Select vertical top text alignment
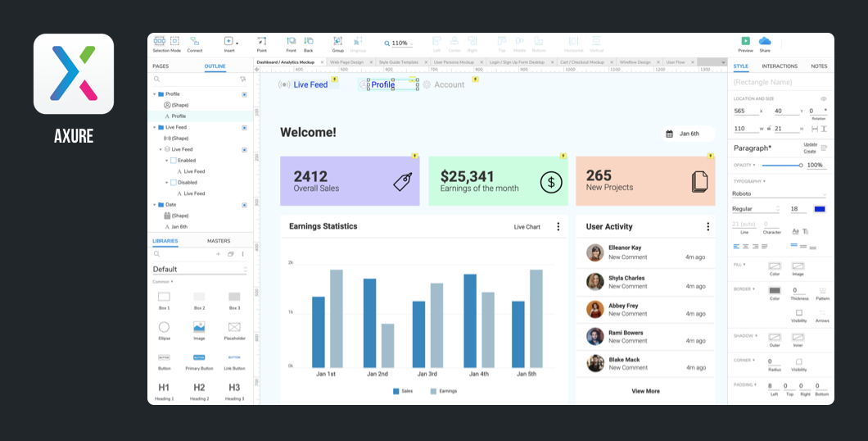Screen dimensions: 868x441 pyautogui.click(x=793, y=245)
